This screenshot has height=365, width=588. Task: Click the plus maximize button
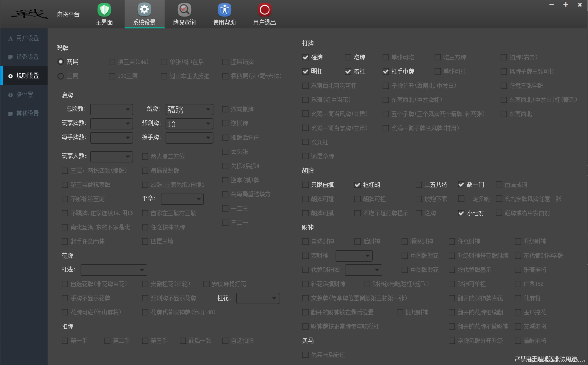(x=566, y=4)
